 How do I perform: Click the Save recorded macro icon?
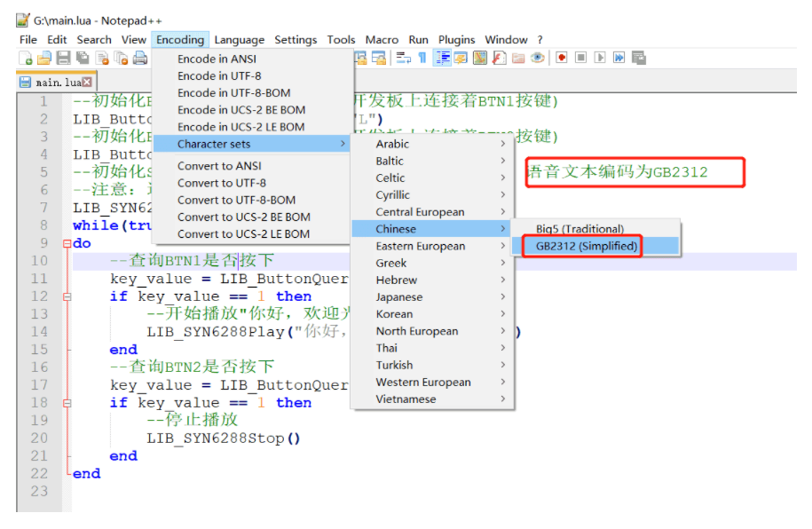pos(639,58)
